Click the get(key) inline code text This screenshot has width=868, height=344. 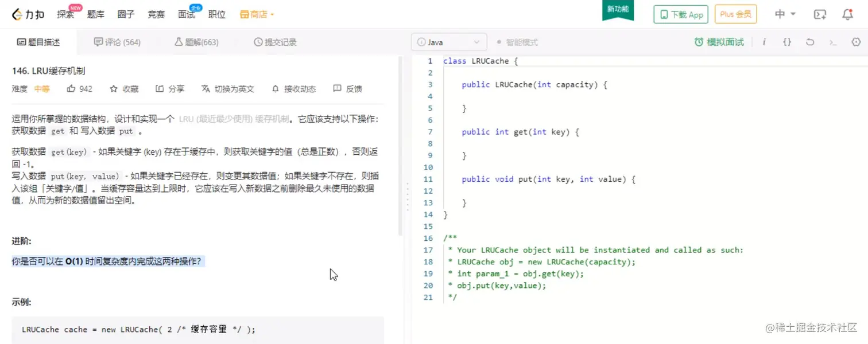68,152
